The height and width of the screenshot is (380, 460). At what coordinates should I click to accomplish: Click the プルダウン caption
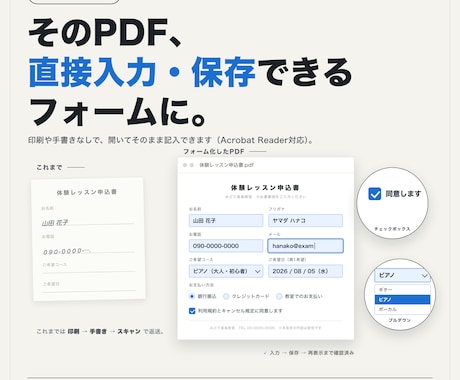(x=400, y=320)
